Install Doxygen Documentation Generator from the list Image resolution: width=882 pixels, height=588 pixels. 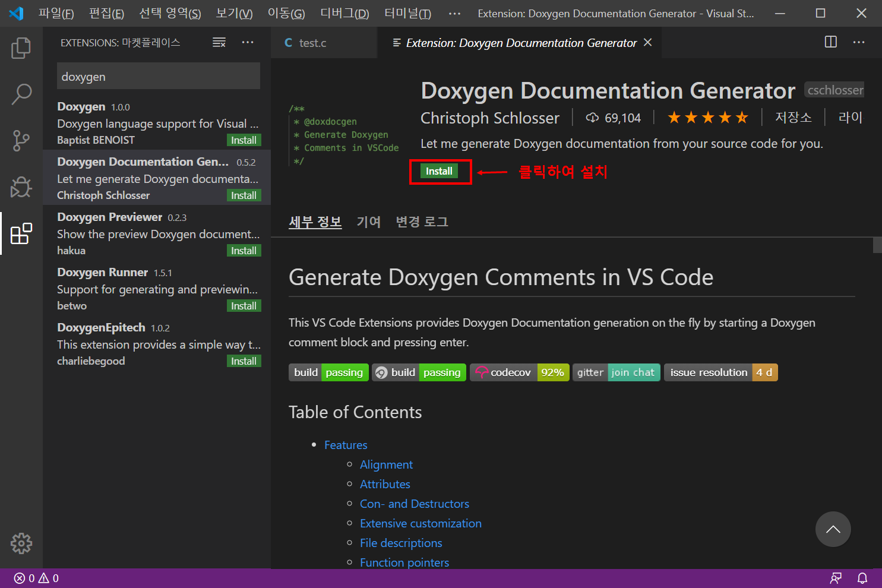point(244,195)
